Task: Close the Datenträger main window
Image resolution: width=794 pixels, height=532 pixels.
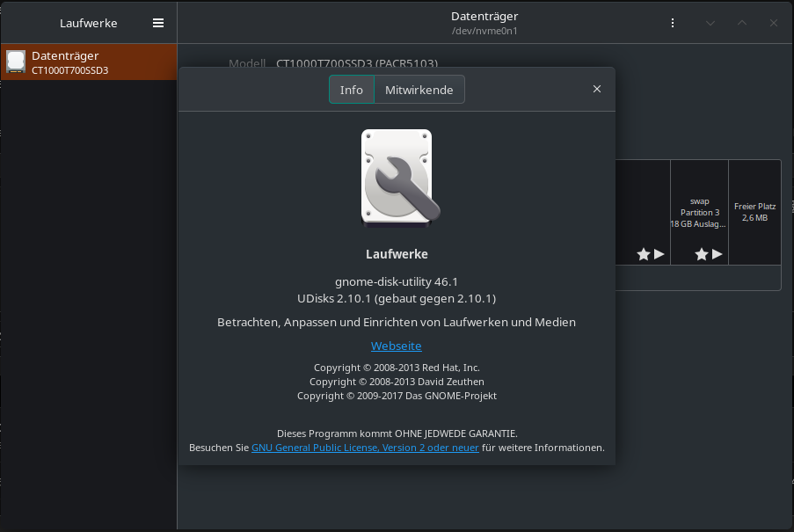Action: pyautogui.click(x=773, y=23)
